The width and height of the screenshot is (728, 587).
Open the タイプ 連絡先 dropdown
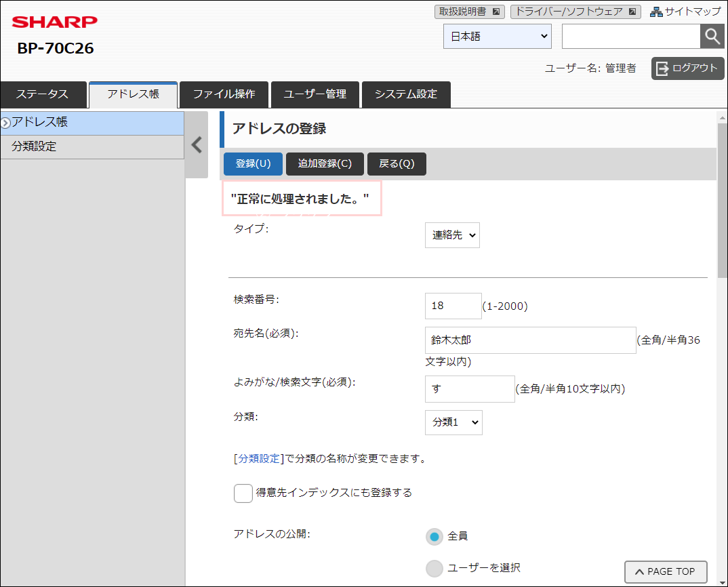click(x=452, y=235)
